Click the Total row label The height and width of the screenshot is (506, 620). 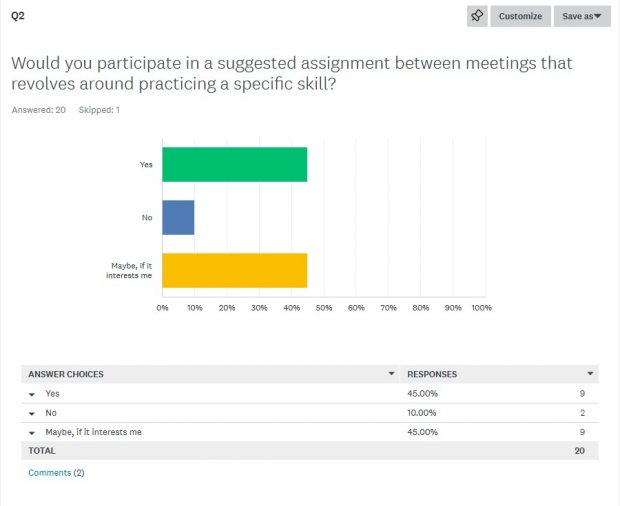coord(42,451)
